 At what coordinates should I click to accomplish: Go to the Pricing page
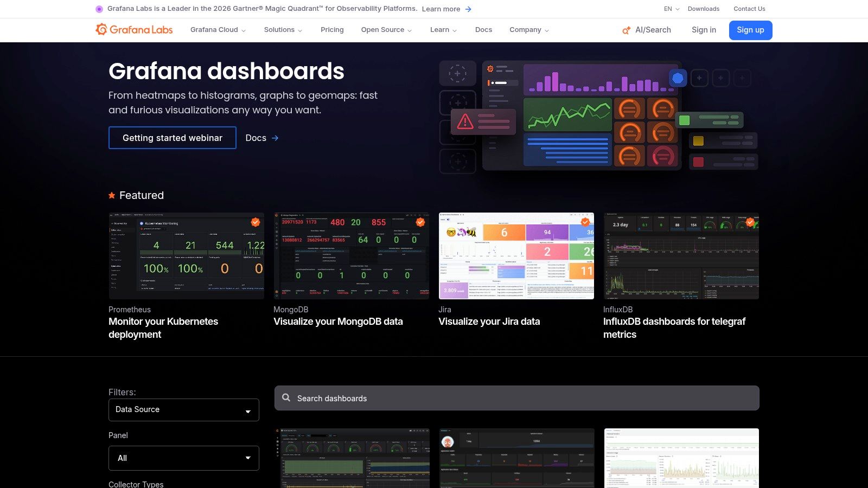point(332,30)
